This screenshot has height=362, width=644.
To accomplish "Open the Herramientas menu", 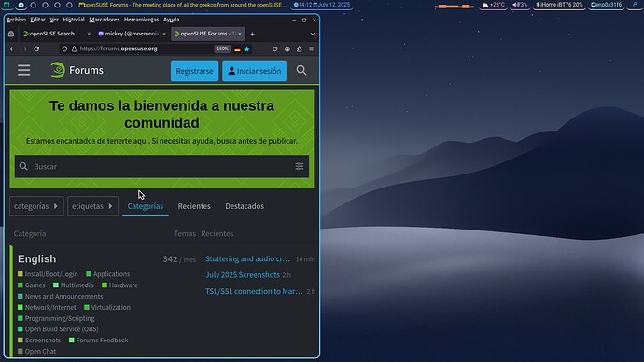I will [x=141, y=20].
